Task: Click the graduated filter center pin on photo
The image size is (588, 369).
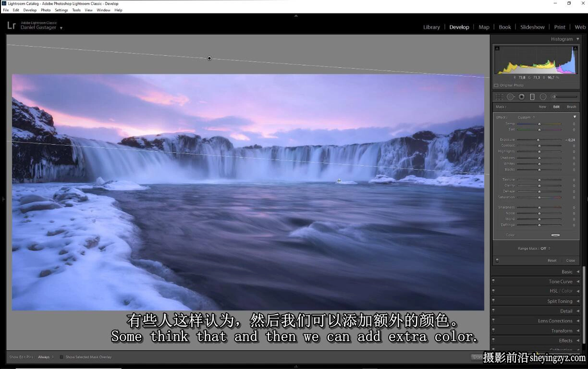Action: pyautogui.click(x=209, y=59)
